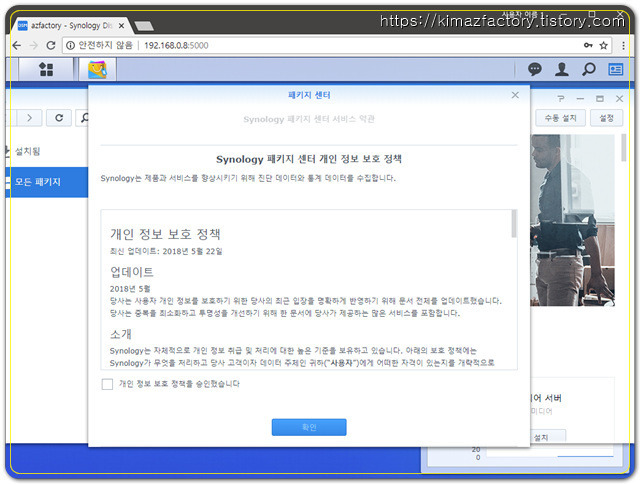Click the Package Center taskbar icon
The height and width of the screenshot is (484, 640).
point(98,69)
